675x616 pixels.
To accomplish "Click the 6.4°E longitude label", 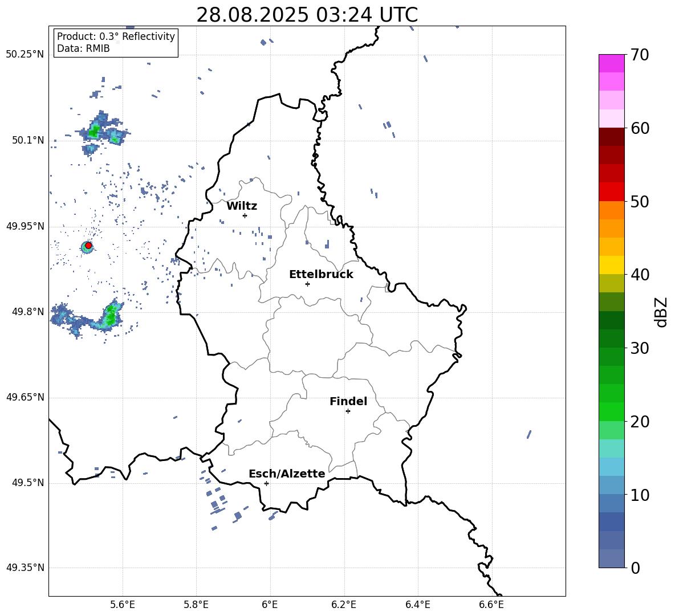I will coord(417,605).
